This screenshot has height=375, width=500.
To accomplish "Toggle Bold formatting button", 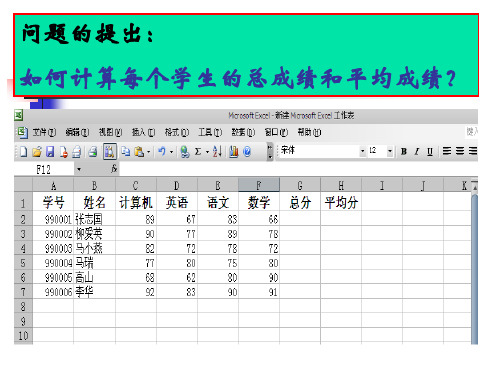I will 404,152.
